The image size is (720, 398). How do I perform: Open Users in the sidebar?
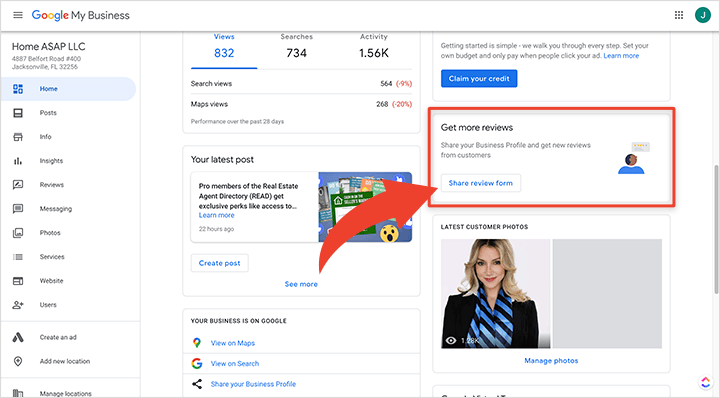coord(48,305)
